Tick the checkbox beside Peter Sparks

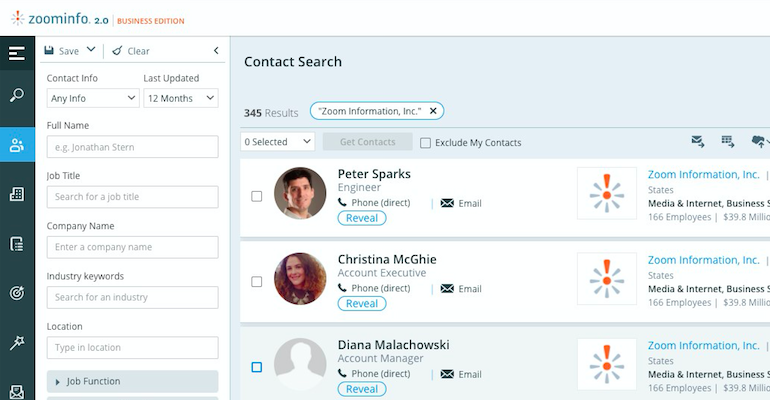point(257,196)
